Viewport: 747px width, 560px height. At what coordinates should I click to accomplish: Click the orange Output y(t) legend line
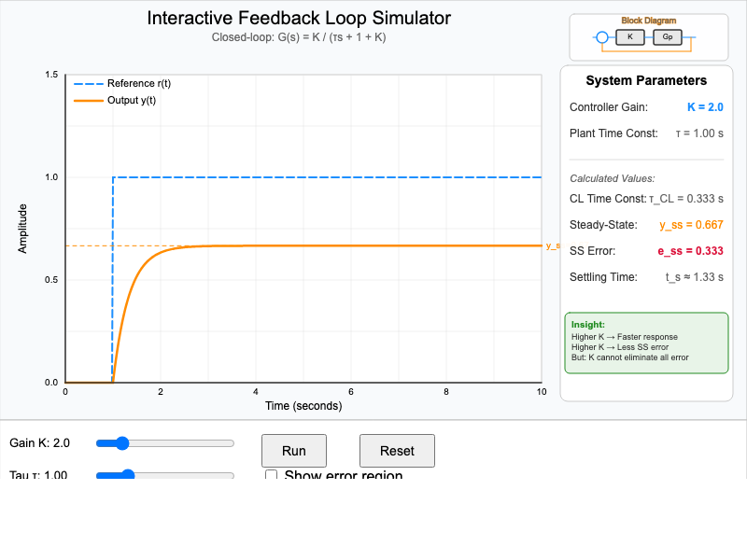89,100
